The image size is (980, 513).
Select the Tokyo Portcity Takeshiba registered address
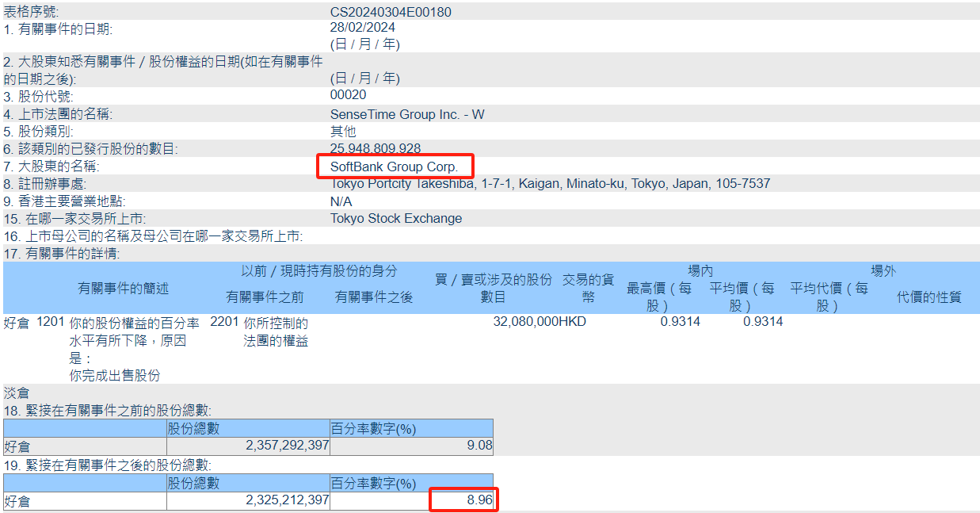pos(550,184)
